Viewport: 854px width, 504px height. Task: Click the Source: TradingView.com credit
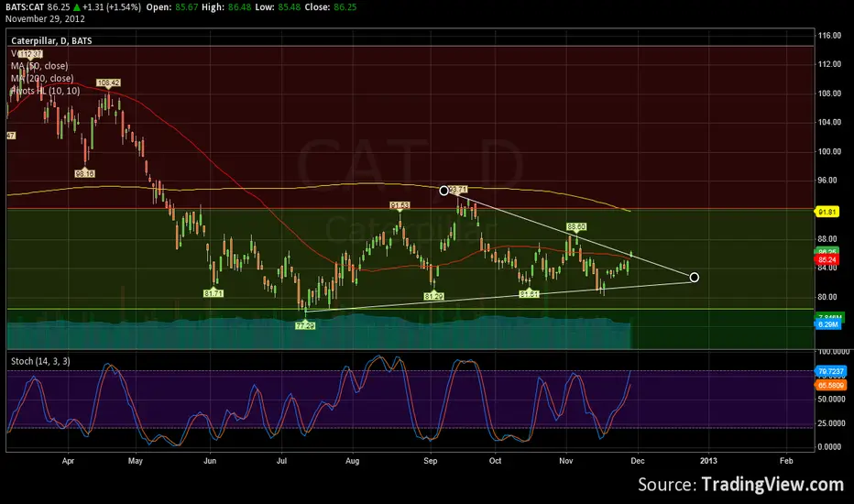click(x=740, y=485)
